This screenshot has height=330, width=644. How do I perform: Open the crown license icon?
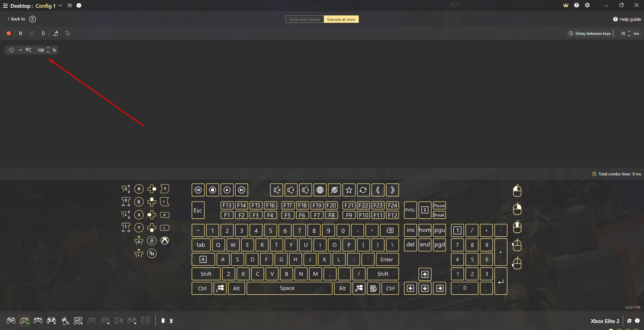click(566, 5)
